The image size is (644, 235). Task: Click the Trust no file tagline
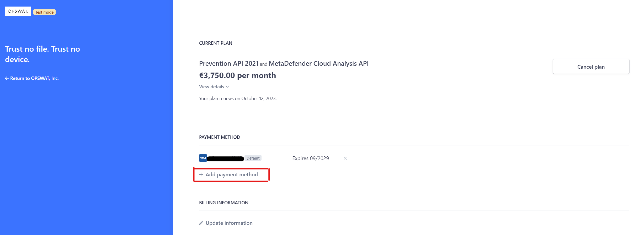(42, 54)
